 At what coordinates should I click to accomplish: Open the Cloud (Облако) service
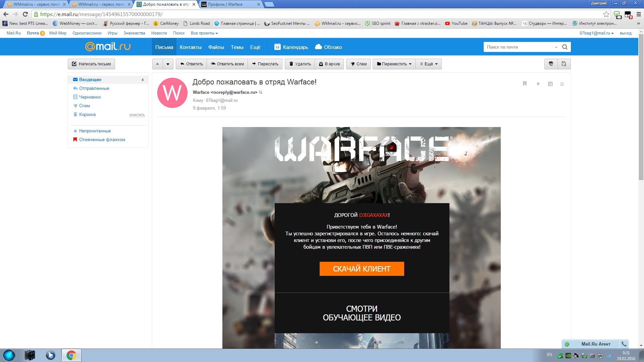coord(328,47)
